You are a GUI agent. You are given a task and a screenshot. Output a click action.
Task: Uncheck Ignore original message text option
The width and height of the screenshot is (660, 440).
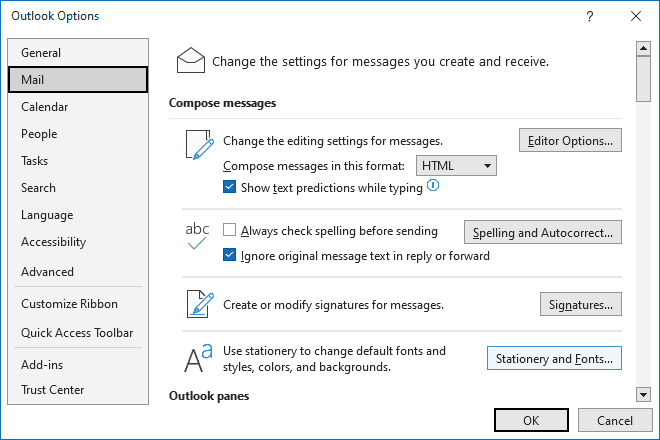click(229, 255)
